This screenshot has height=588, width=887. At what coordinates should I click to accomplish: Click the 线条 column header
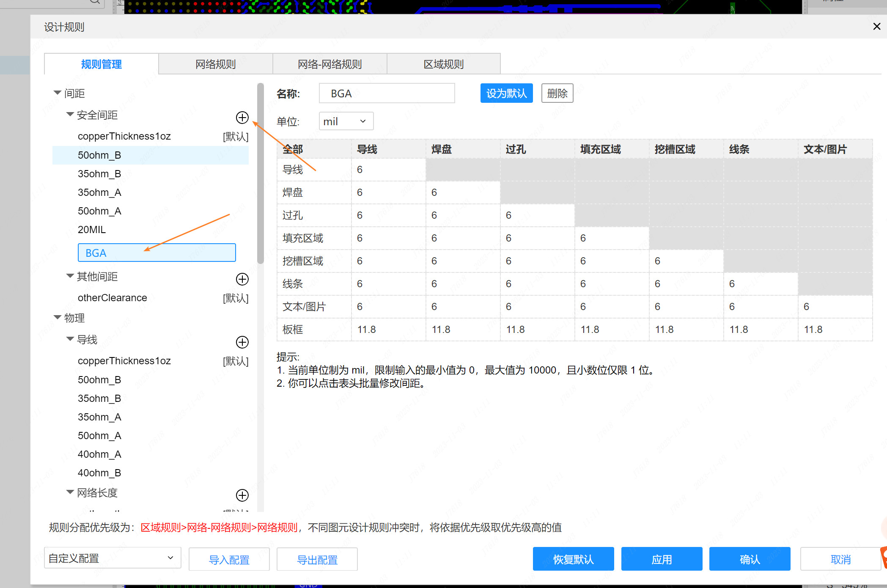pos(761,149)
